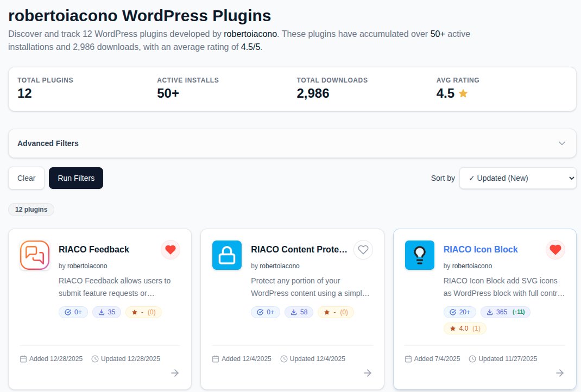Click the Updated 11/27/2025 date
Screen dimensions: 581x392
(503, 359)
